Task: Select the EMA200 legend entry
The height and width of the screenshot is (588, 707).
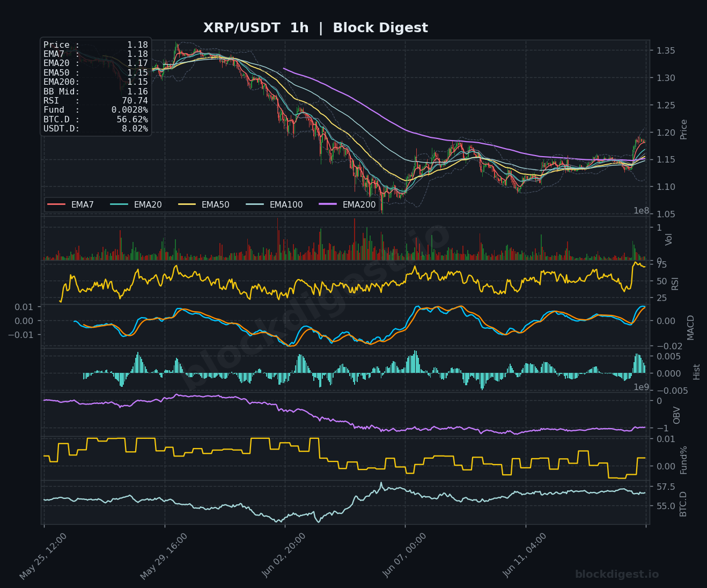Action: [347, 204]
